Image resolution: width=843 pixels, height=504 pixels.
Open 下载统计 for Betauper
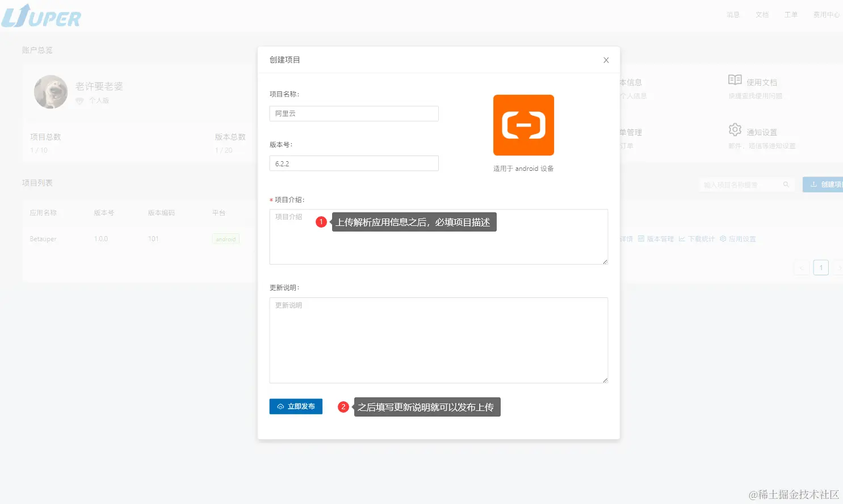pos(702,239)
